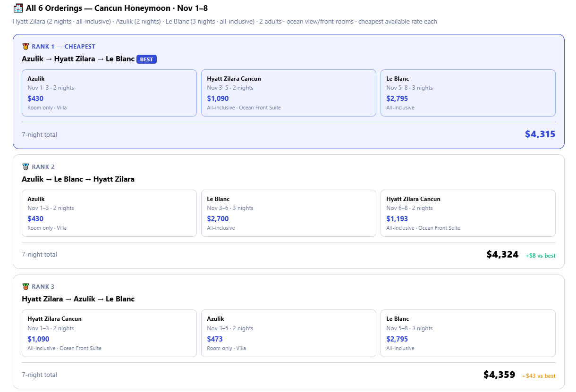This screenshot has height=392, width=576.
Task: Click "Nov 3–6 · 3 nights" in Rank 2
Action: tap(230, 208)
